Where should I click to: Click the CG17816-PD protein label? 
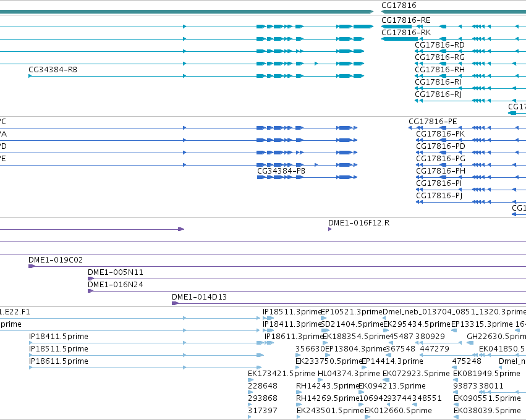pos(441,146)
